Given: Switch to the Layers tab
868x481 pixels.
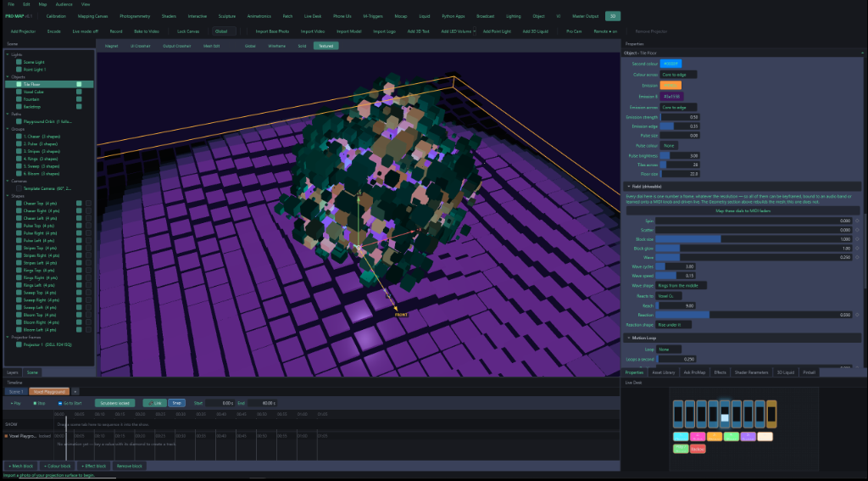Looking at the screenshot, I should coord(13,372).
